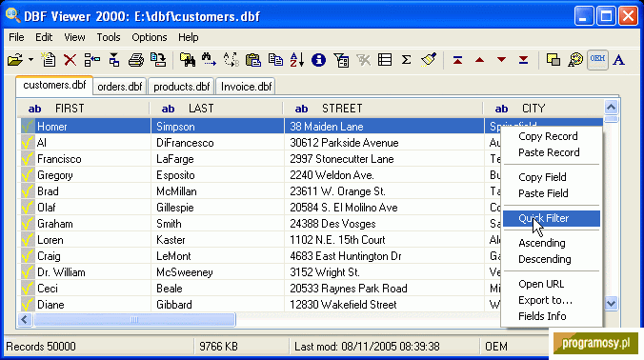Click the color palette icon
This screenshot has height=360, width=644.
point(575,60)
